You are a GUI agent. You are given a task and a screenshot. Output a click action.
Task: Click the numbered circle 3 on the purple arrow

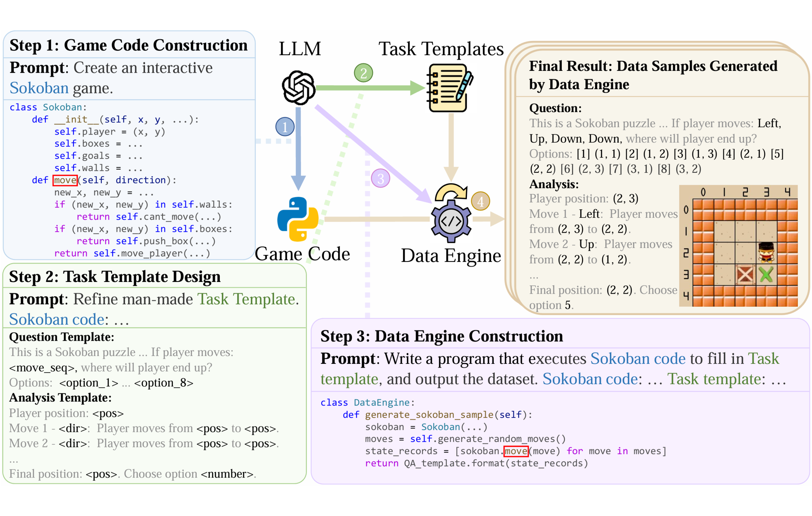click(381, 178)
